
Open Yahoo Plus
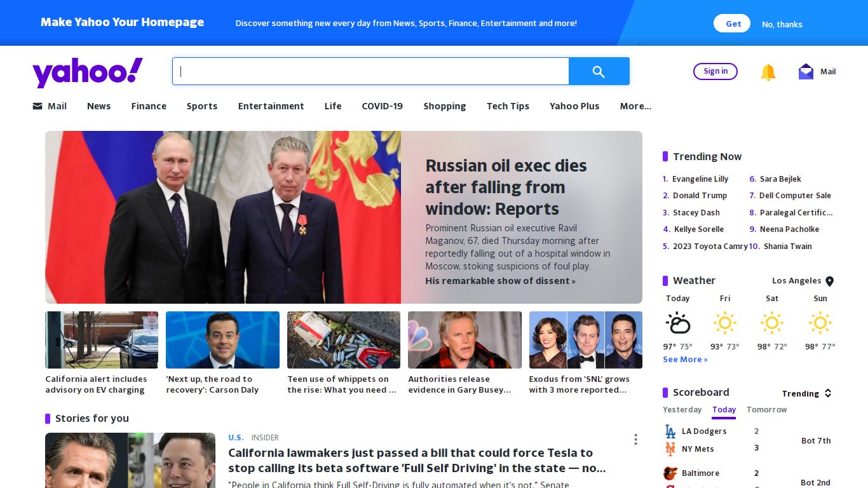574,106
